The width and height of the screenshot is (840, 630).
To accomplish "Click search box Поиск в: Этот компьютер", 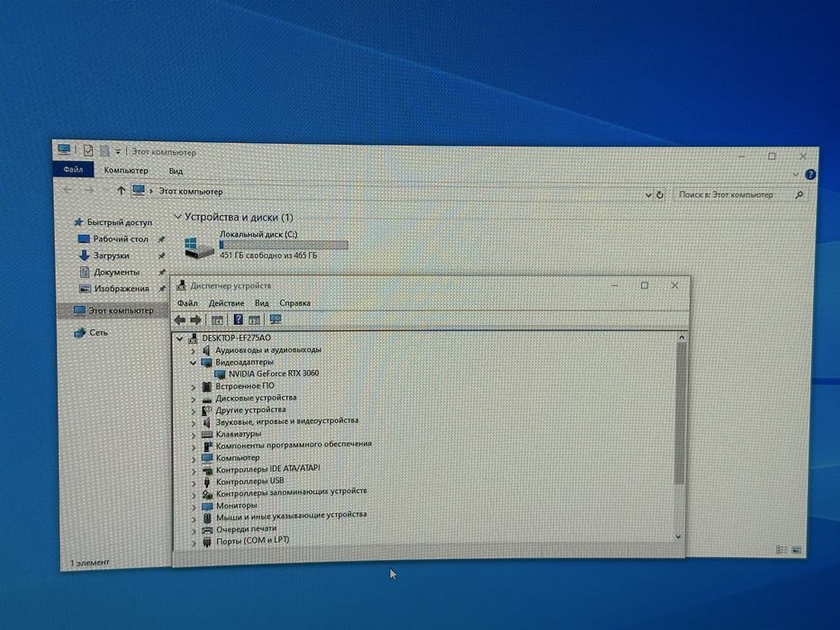I will (x=739, y=195).
